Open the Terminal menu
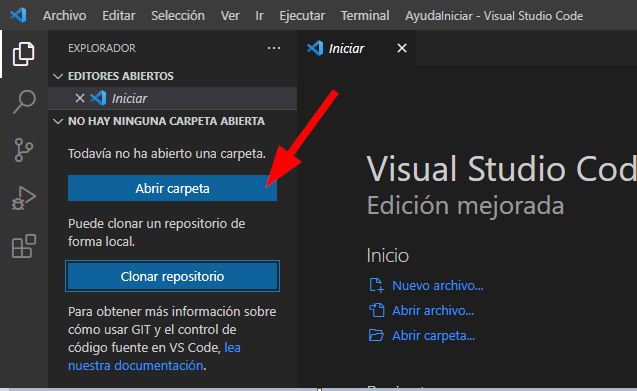The height and width of the screenshot is (391, 637). click(365, 15)
